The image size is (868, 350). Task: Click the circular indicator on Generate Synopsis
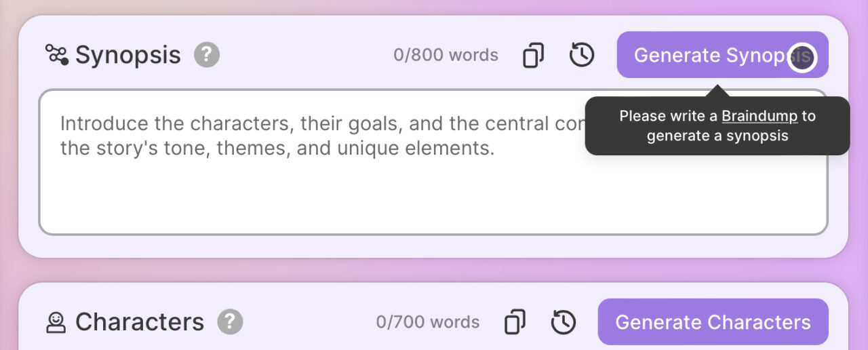(802, 58)
